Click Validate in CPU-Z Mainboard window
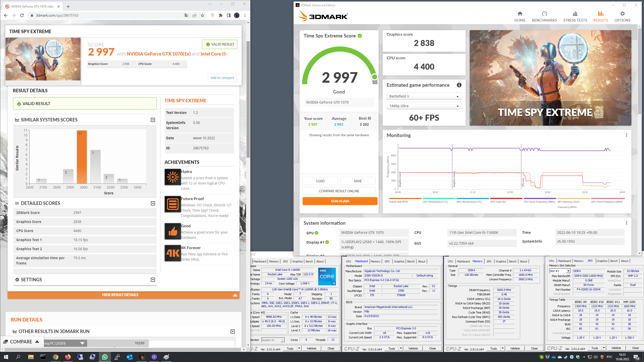 coord(413,348)
